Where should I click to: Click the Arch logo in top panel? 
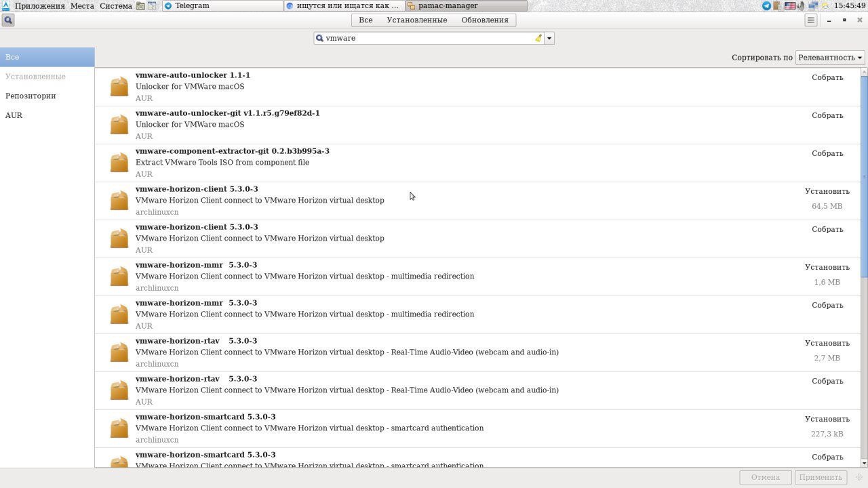(6, 5)
